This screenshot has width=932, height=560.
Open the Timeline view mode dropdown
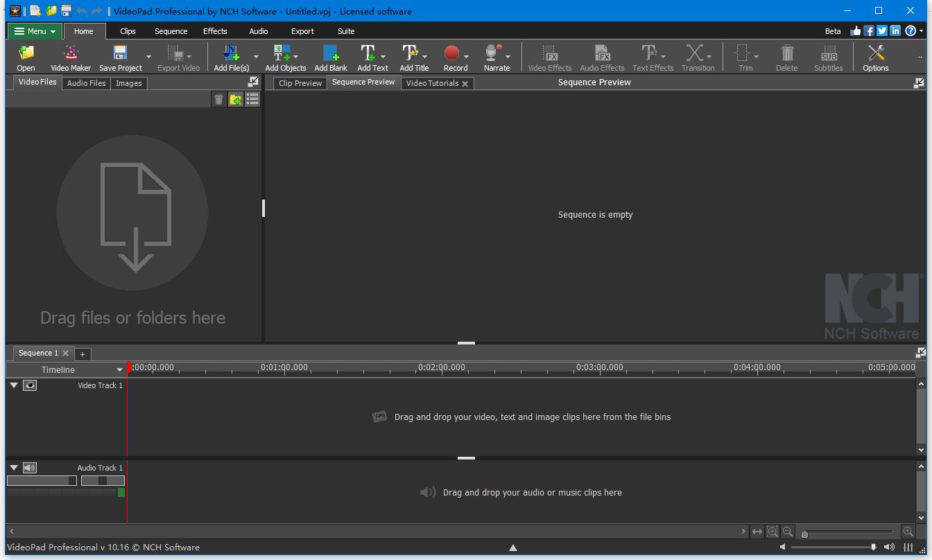pos(118,369)
